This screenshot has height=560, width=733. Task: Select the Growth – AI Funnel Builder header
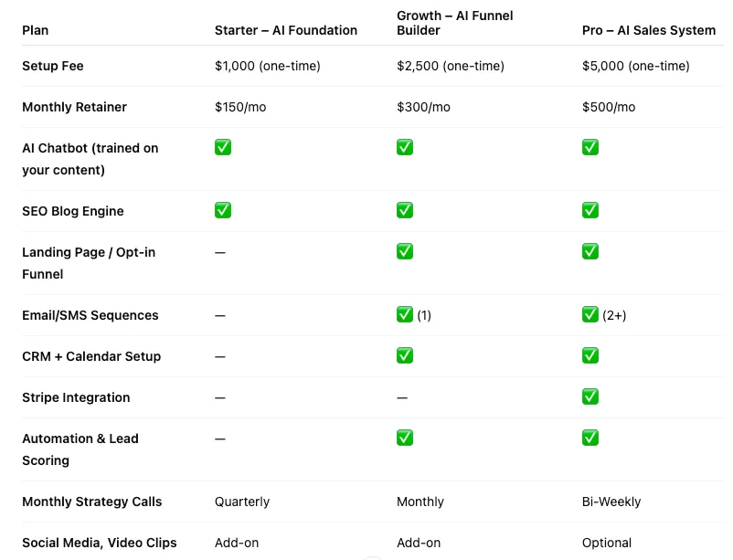coord(455,23)
